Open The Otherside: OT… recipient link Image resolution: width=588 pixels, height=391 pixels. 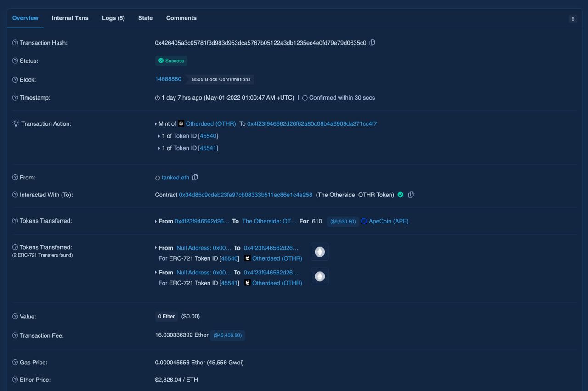(x=270, y=221)
